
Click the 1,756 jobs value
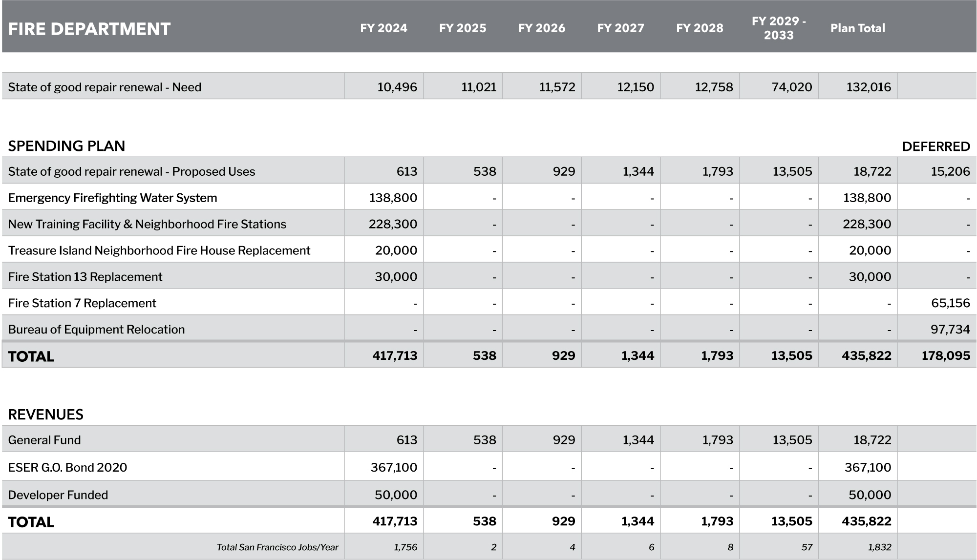[x=405, y=547]
